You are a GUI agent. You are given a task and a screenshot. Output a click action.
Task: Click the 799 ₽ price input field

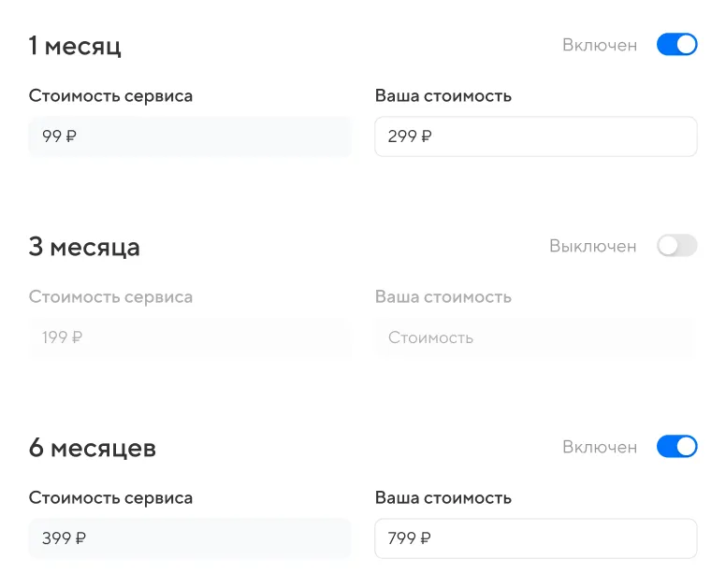point(535,538)
